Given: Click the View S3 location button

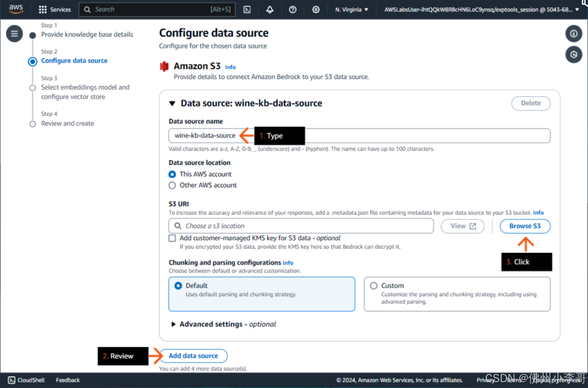Looking at the screenshot, I should 462,226.
